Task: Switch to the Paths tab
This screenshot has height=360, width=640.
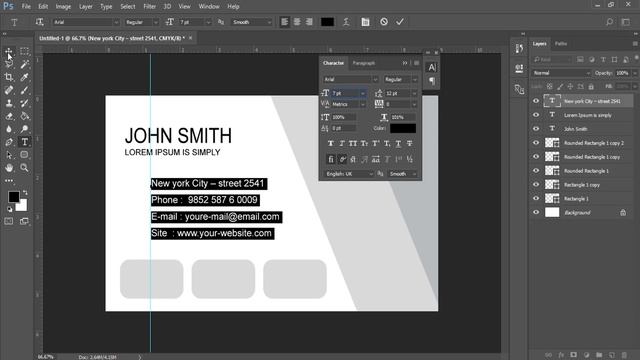Action: click(561, 44)
